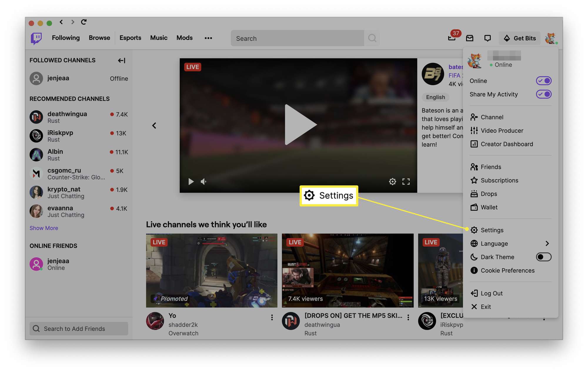
Task: Click the Log Out button
Action: 491,293
